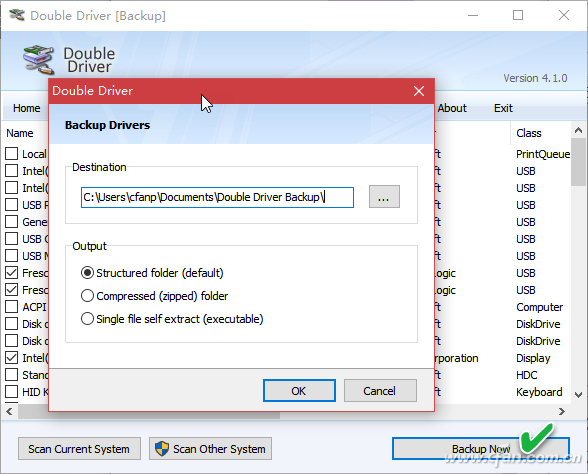Uncheck the second Fresc driver checkbox

[12, 289]
